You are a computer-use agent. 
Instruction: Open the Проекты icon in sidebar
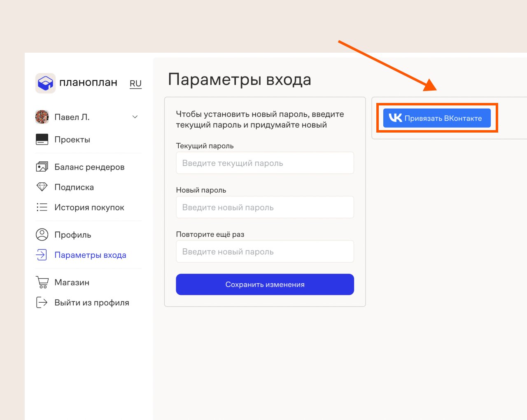[42, 140]
